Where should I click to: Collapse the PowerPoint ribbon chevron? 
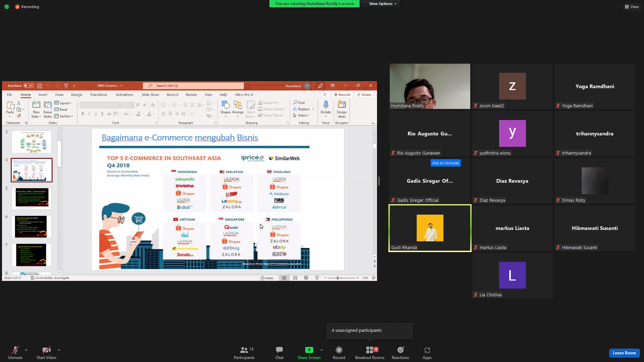[x=373, y=123]
